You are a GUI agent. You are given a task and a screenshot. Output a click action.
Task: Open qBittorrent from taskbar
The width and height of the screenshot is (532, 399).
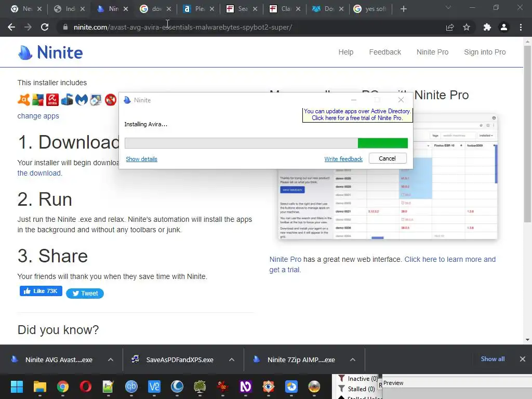(131, 387)
